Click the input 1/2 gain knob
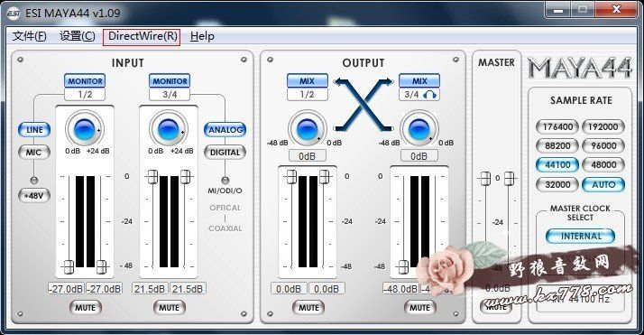 (85, 129)
